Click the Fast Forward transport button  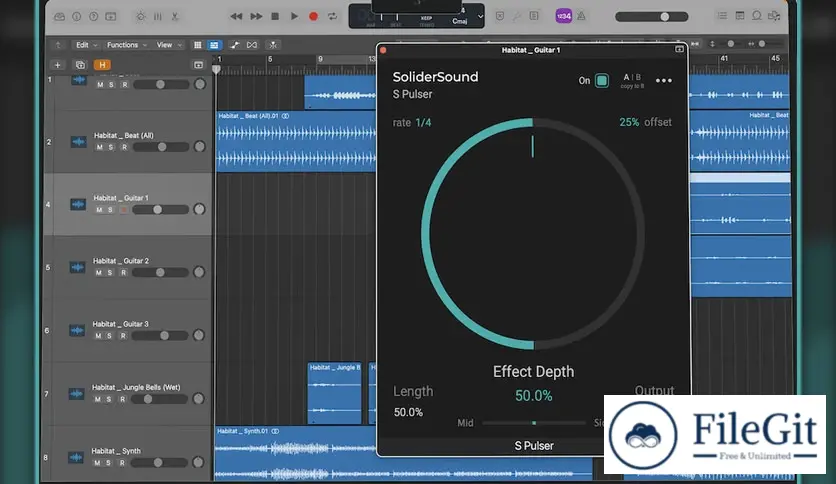pos(256,17)
